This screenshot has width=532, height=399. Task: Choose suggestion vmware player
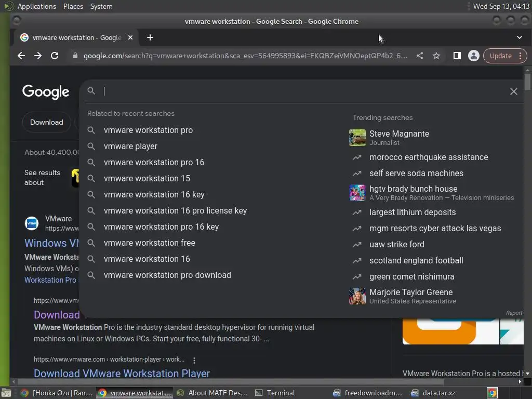(130, 146)
